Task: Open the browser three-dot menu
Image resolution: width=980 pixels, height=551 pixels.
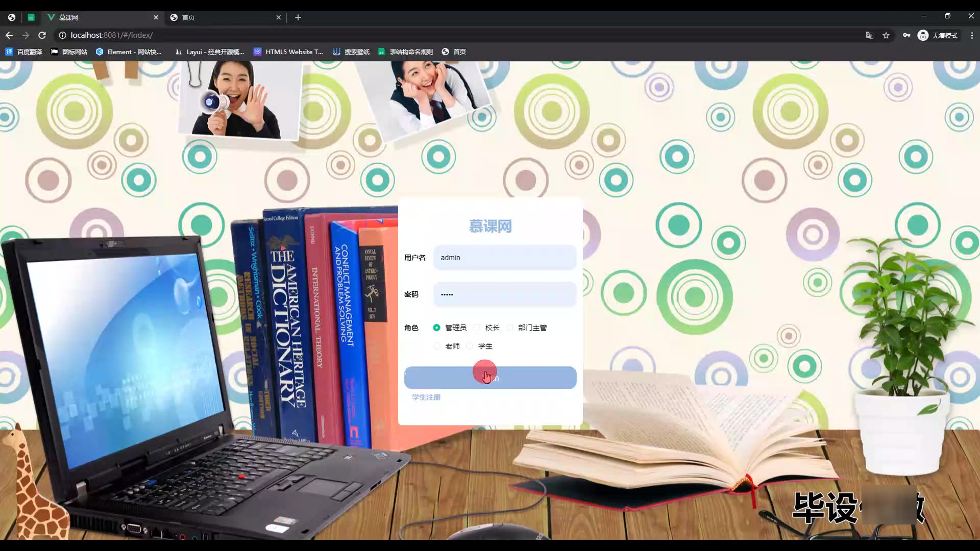Action: click(x=972, y=35)
